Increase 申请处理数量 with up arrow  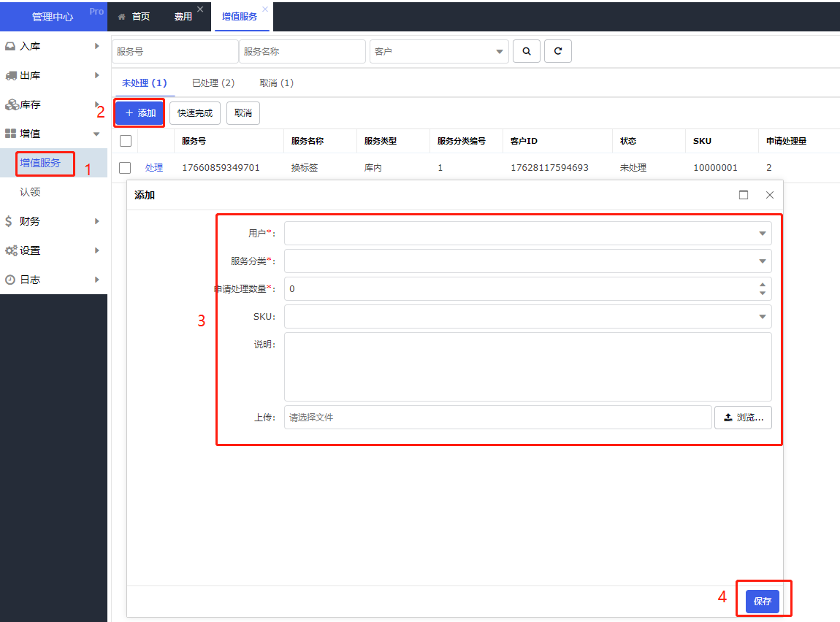[763, 285]
